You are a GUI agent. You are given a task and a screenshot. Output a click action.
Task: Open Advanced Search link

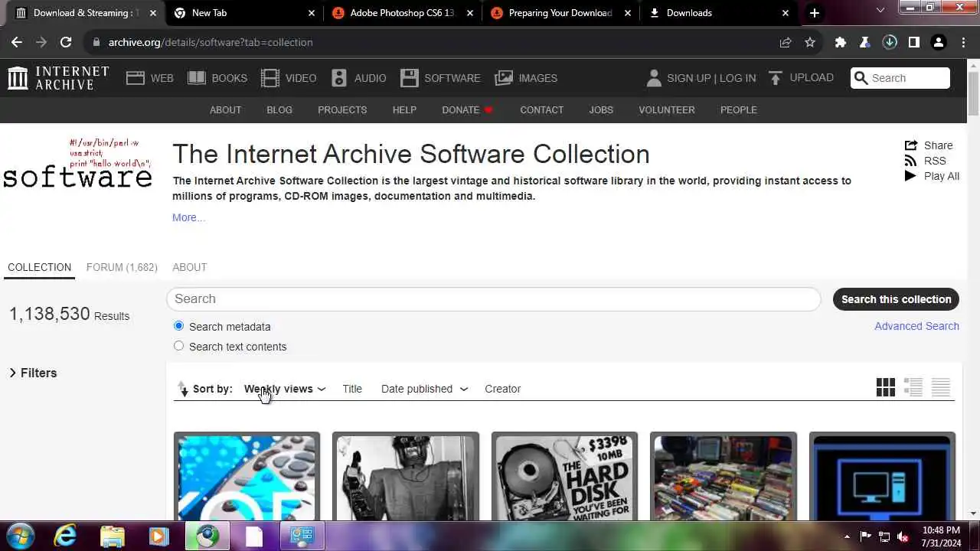click(916, 326)
